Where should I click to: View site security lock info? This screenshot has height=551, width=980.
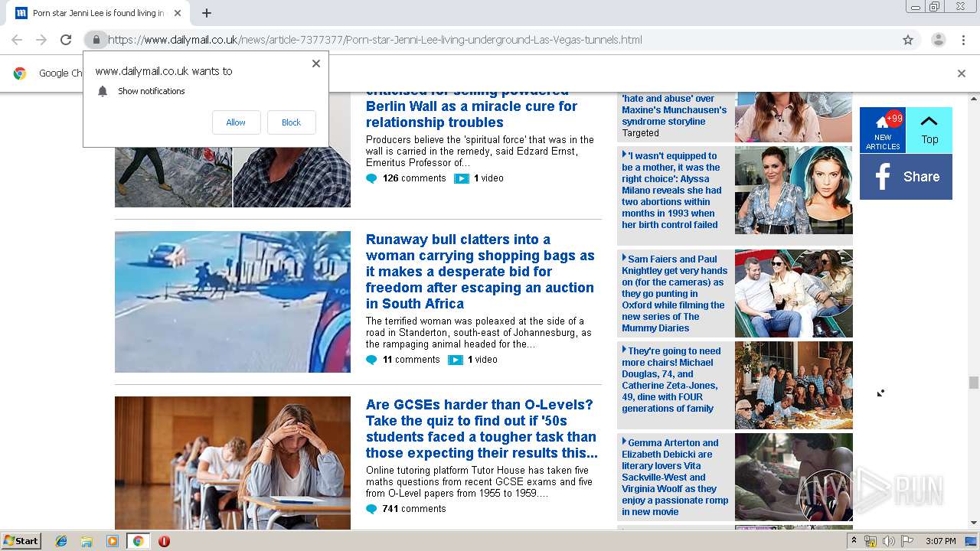[x=96, y=40]
